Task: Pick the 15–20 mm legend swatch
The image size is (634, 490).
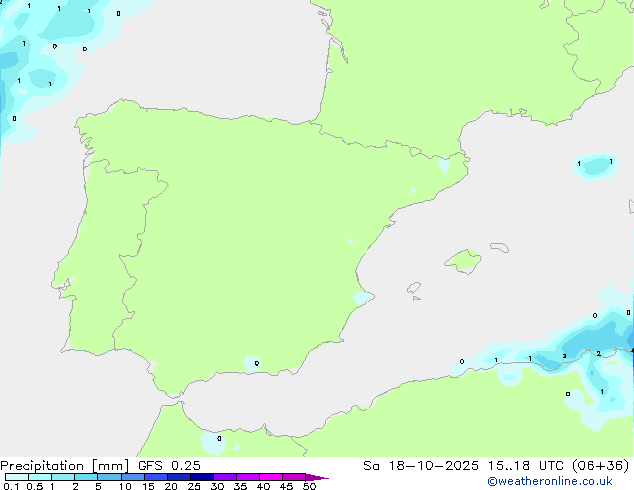Action: click(155, 477)
